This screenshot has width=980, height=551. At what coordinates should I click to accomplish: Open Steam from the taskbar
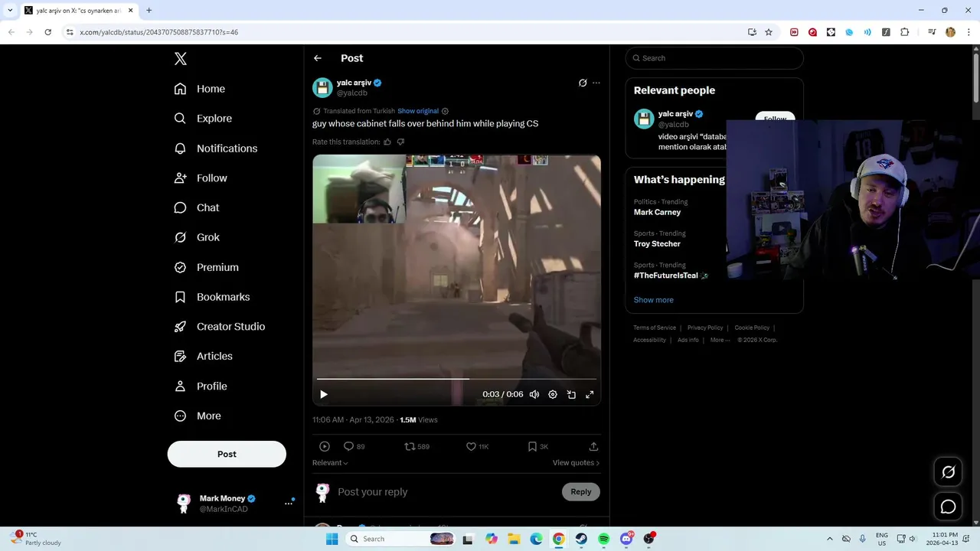coord(581,539)
